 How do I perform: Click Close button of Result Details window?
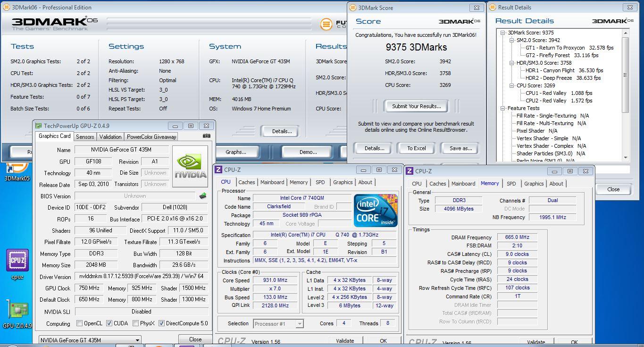point(613,189)
